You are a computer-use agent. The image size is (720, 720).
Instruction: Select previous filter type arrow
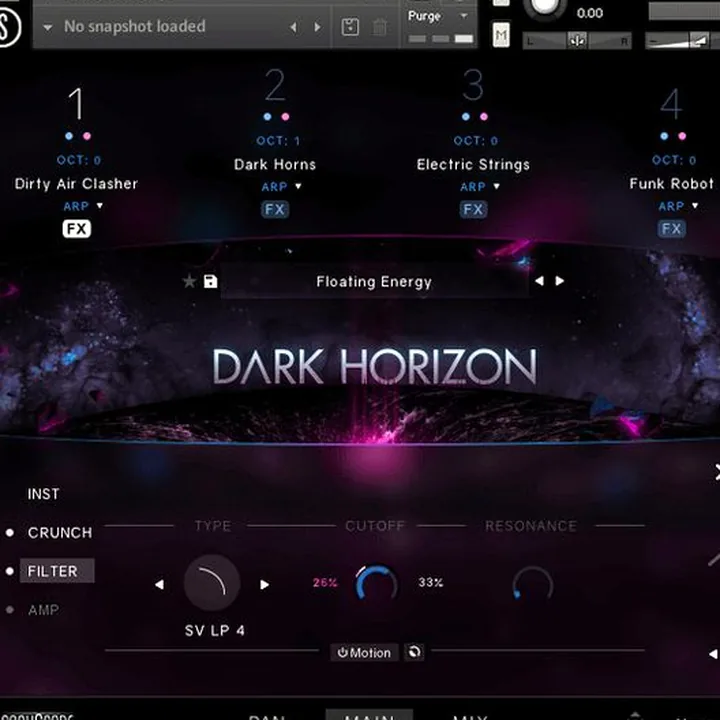pyautogui.click(x=159, y=585)
